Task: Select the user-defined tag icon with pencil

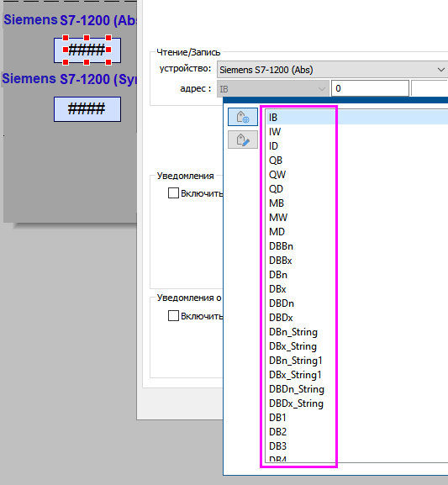Action: pos(243,140)
